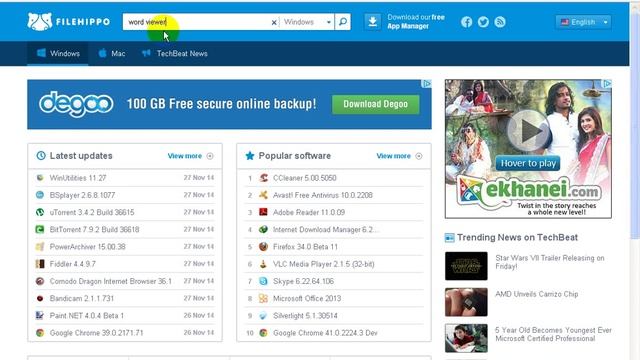Open the Star Wars VII Trailer article
Screen dimensions: 640x360
click(549, 262)
